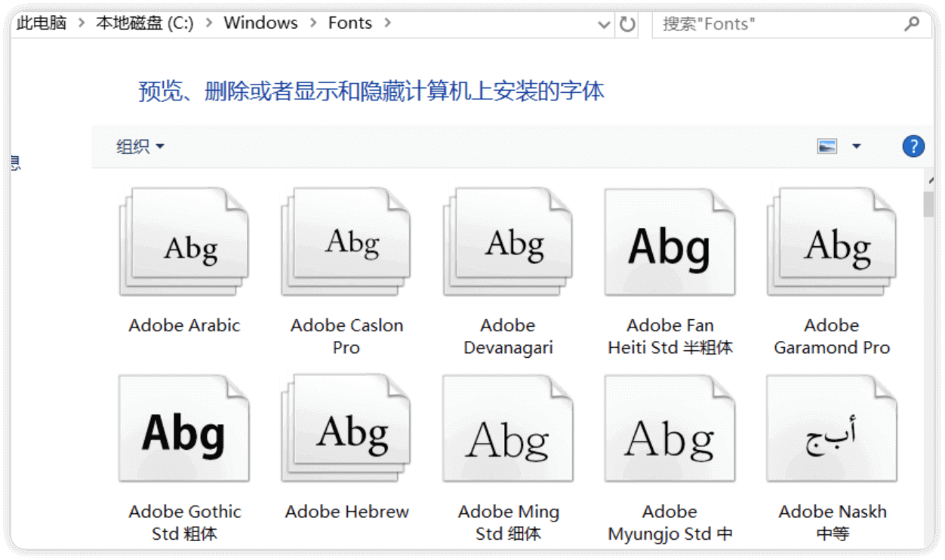Click the Adobe Fan Heiti Std 半粗体 label
This screenshot has height=560, width=945.
coord(670,337)
